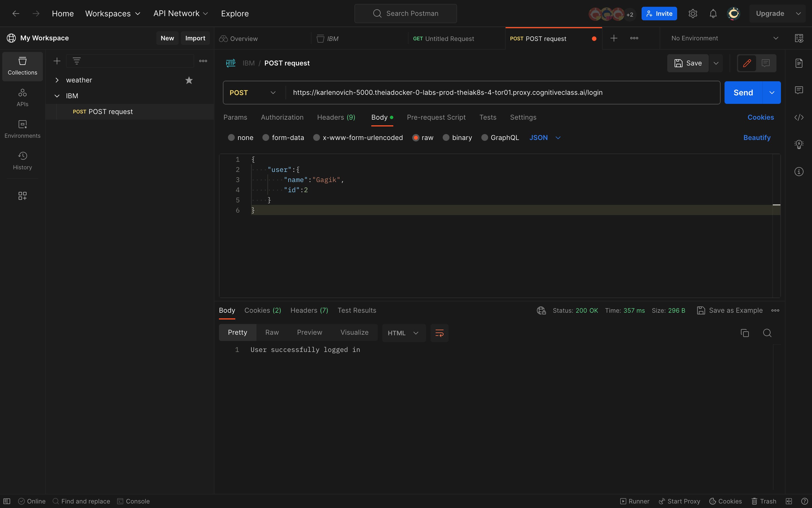Select the form-data body type

tap(265, 137)
